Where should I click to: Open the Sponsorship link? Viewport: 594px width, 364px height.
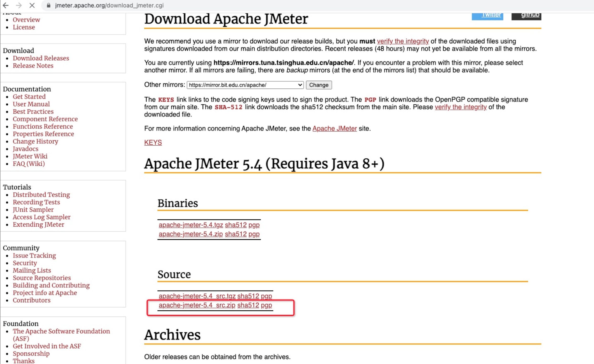point(31,354)
